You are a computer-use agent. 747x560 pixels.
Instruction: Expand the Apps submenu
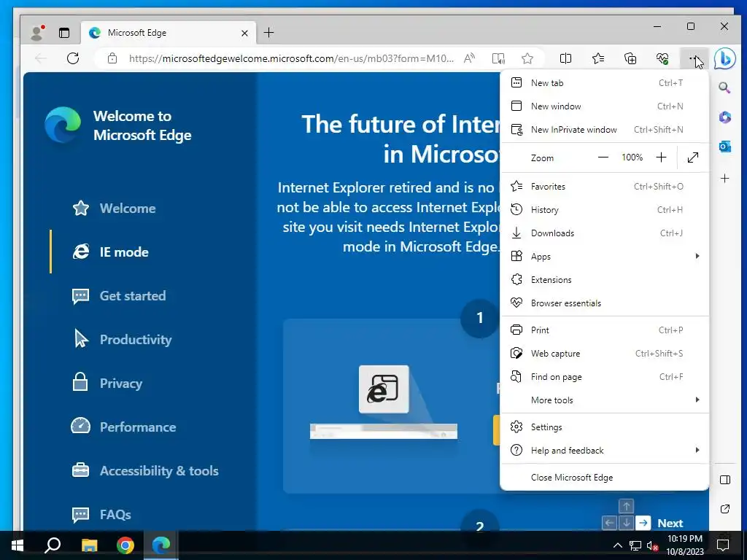click(604, 257)
